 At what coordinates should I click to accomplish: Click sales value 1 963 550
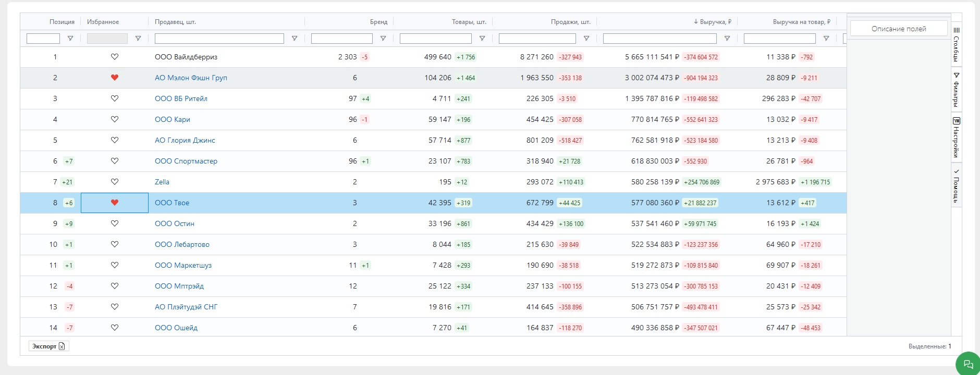pyautogui.click(x=537, y=78)
